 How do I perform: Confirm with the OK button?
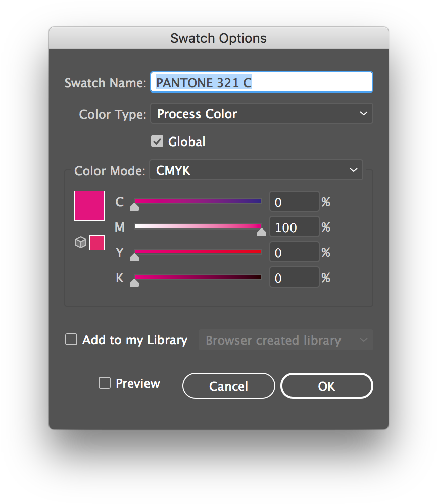pyautogui.click(x=326, y=386)
